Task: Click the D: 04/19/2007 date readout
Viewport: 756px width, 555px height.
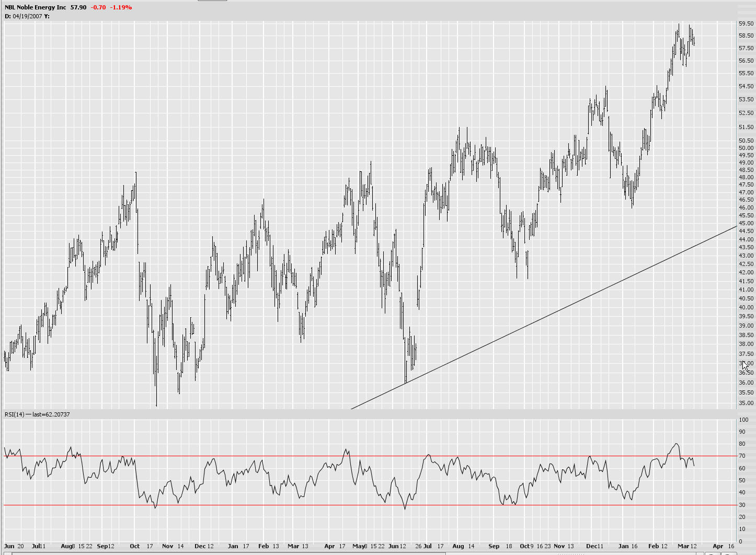Action: pos(23,16)
